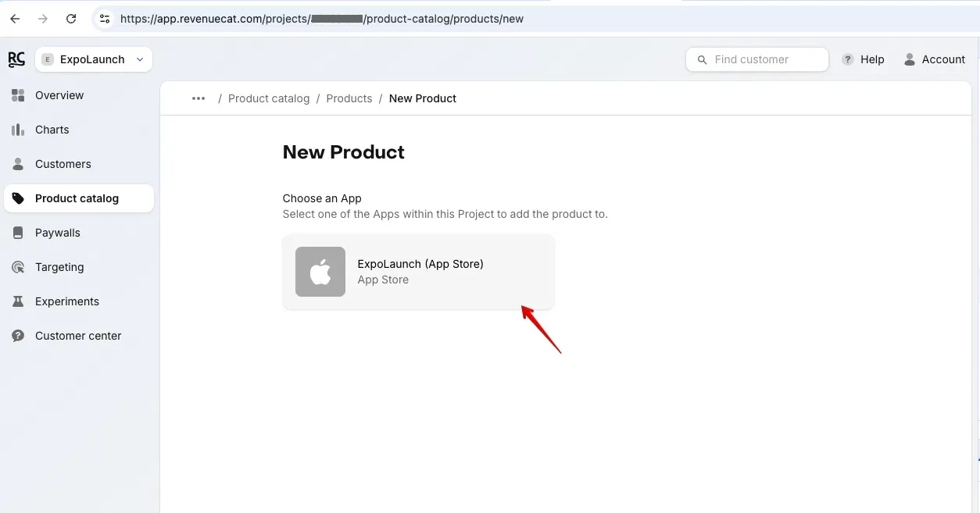Image resolution: width=980 pixels, height=513 pixels.
Task: Open the ExpoLaunch project switcher dropdown
Action: 94,59
